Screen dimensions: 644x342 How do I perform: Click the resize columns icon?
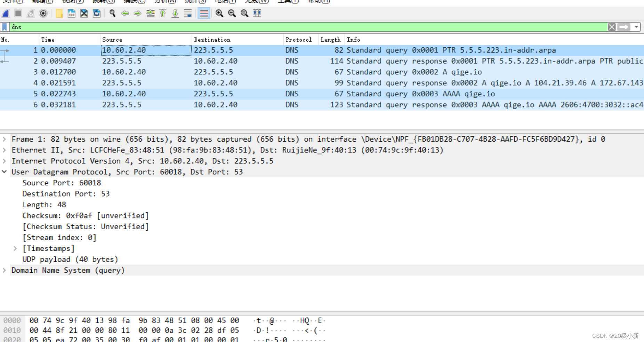(x=257, y=14)
